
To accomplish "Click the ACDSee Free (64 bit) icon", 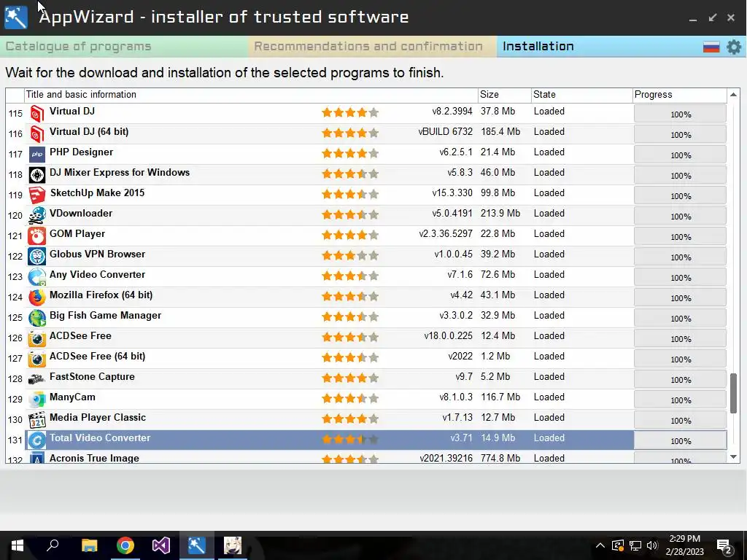I will click(x=36, y=359).
